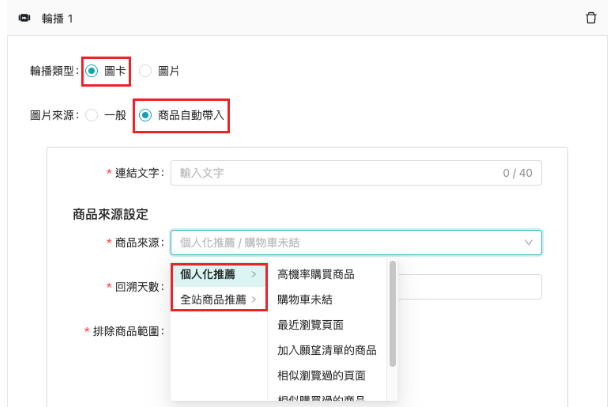Choose 高機率購買商品 from the submenu

point(315,274)
